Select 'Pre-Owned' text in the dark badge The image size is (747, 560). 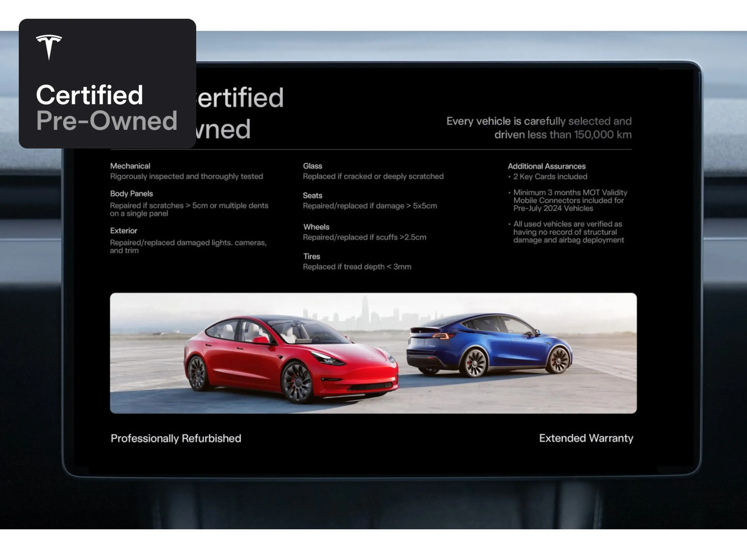click(107, 121)
